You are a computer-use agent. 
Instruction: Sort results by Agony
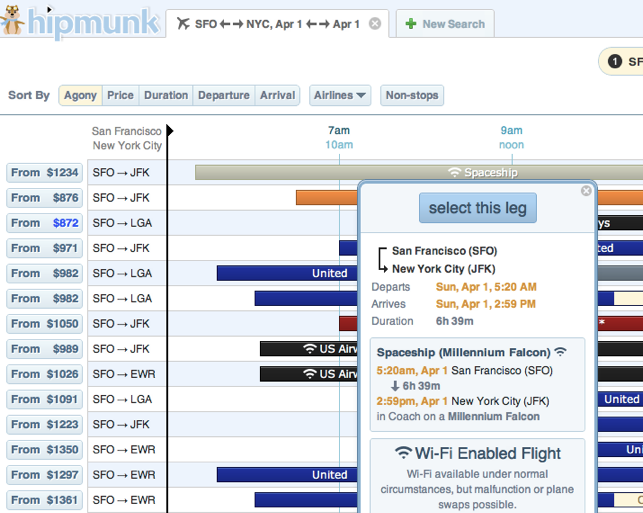click(80, 95)
